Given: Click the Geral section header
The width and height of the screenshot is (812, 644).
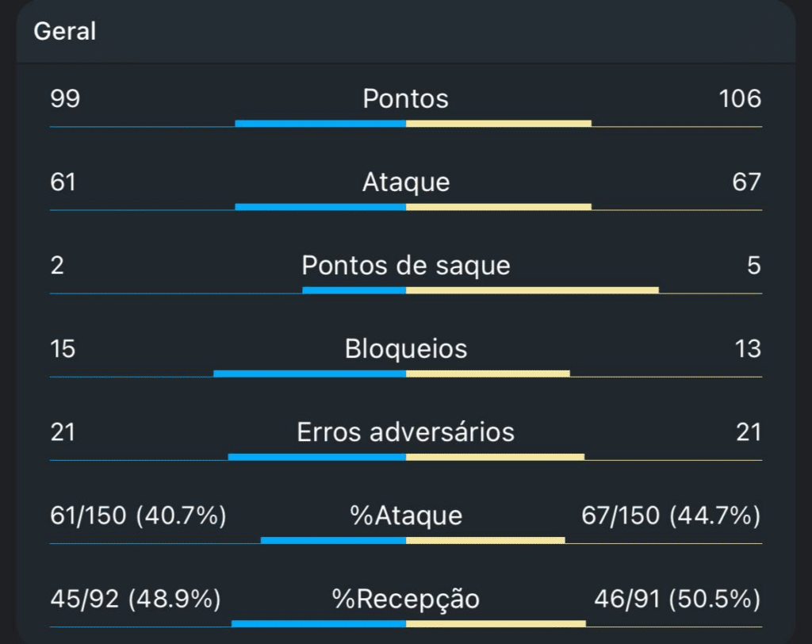Looking at the screenshot, I should 65,32.
